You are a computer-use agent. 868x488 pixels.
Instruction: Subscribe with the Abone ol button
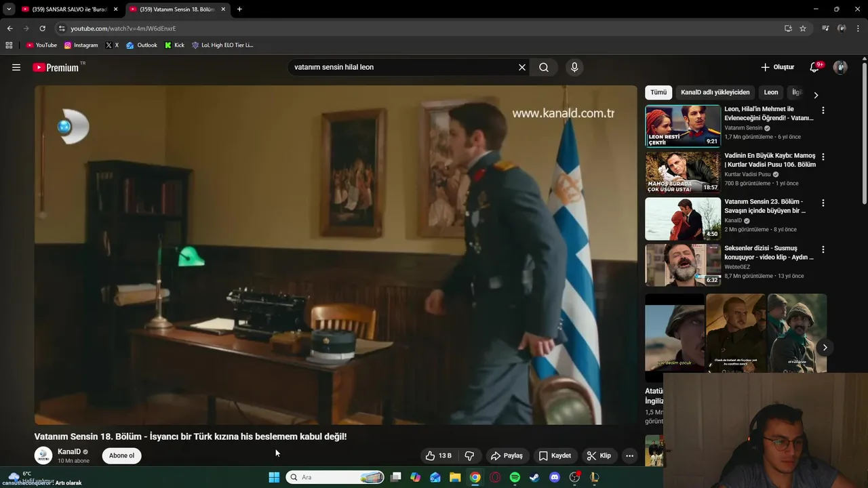point(121,455)
